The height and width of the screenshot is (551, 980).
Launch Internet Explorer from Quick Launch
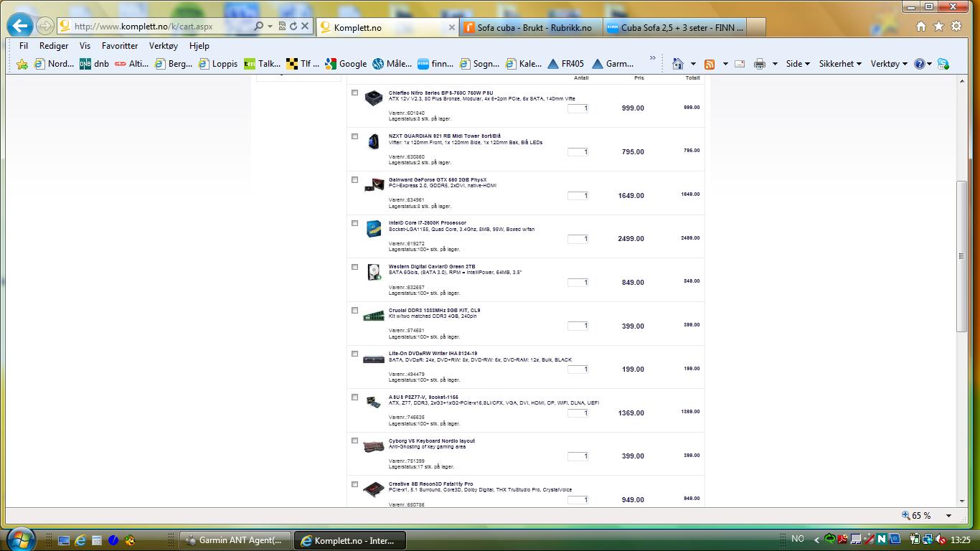click(80, 540)
